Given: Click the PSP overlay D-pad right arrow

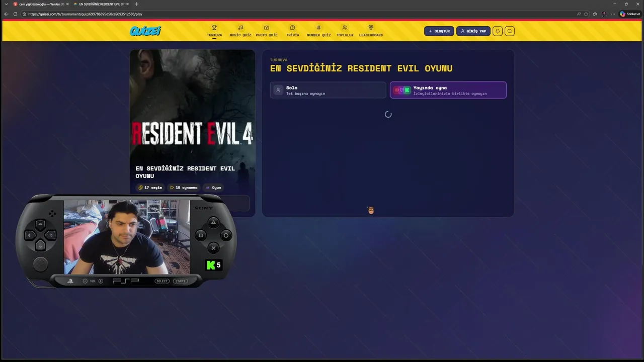Looking at the screenshot, I should click(51, 235).
